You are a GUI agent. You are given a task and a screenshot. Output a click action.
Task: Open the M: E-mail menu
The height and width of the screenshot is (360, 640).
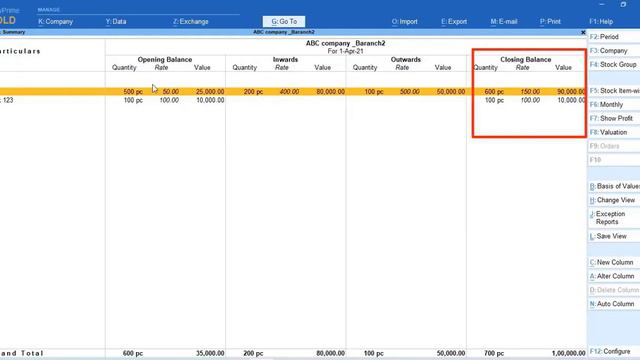[504, 22]
